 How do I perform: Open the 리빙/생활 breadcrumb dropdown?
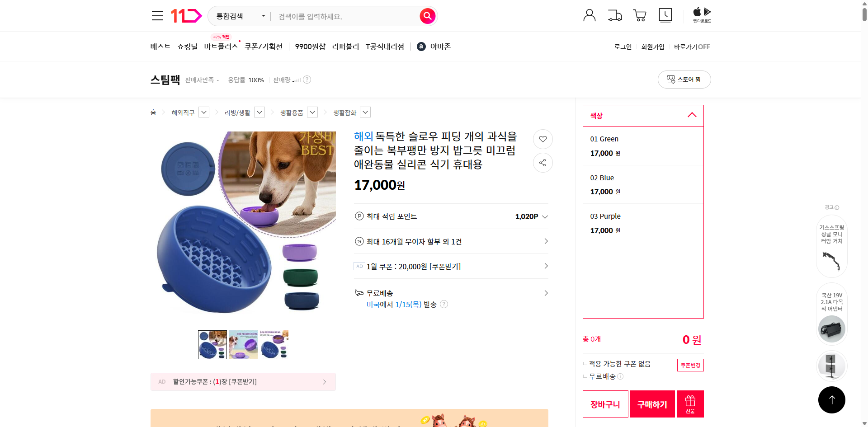tap(259, 112)
